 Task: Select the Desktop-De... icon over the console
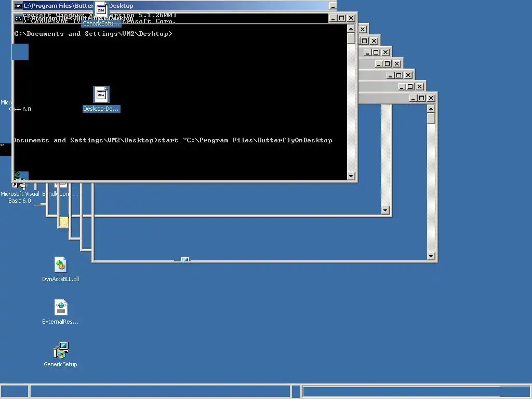(x=101, y=99)
